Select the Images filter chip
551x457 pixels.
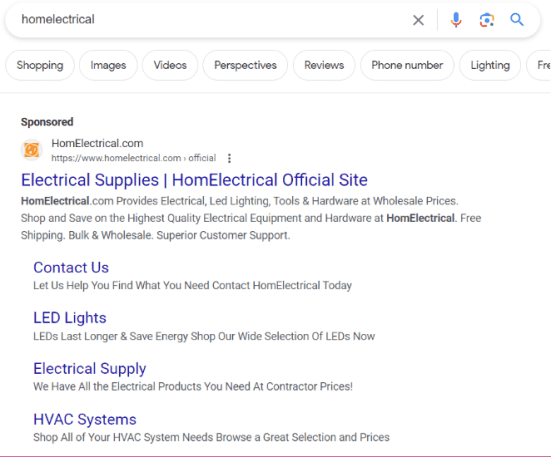(108, 65)
